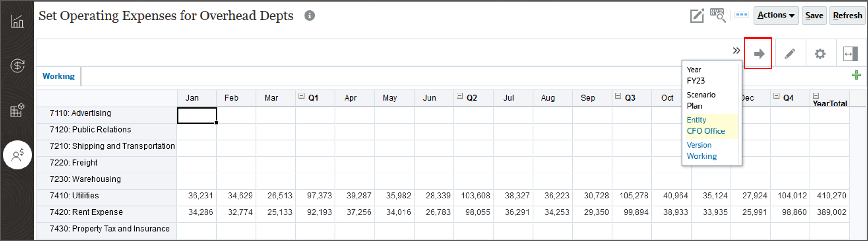Image resolution: width=868 pixels, height=241 pixels.
Task: Switch to the Working tab
Action: pos(58,76)
